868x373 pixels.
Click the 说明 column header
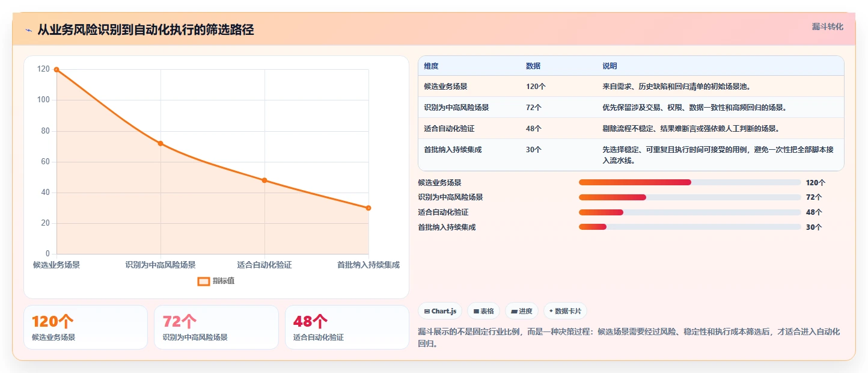(x=610, y=66)
